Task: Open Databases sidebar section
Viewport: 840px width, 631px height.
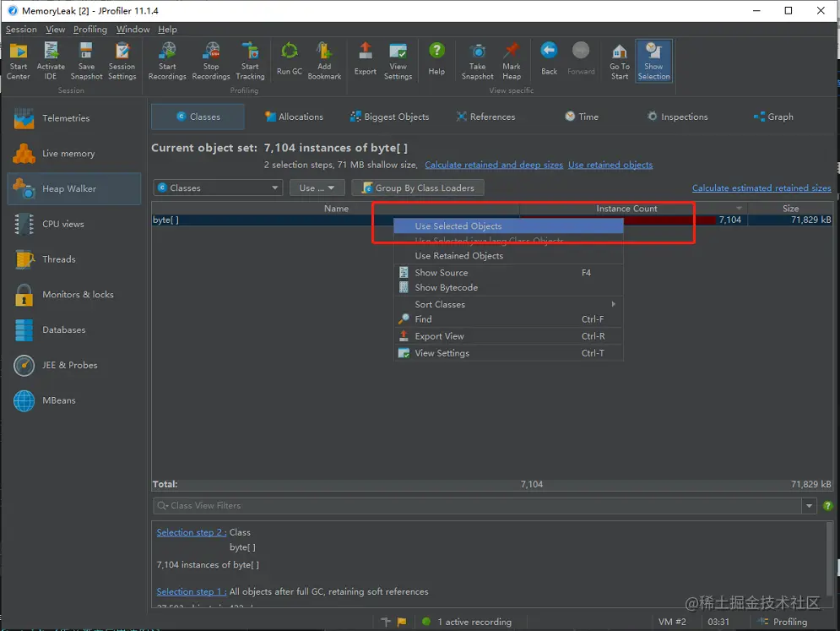Action: [74, 329]
